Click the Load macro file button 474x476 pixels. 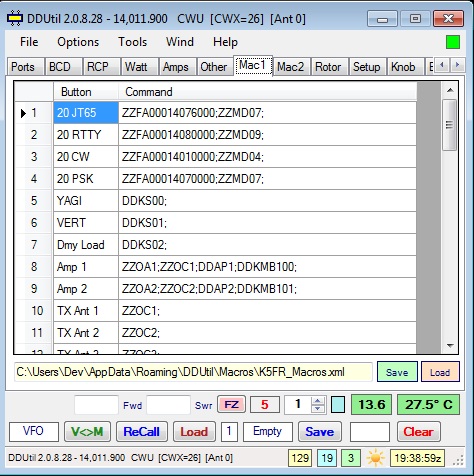point(440,372)
